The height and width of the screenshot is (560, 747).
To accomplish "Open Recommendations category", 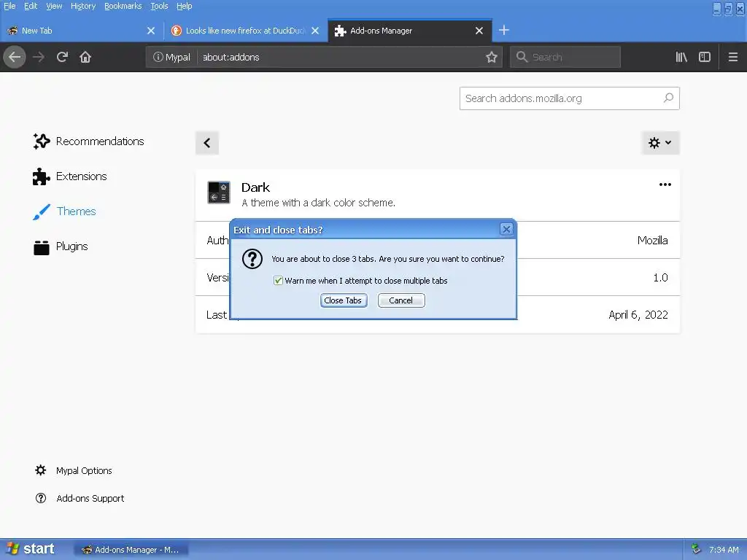I will tap(88, 141).
